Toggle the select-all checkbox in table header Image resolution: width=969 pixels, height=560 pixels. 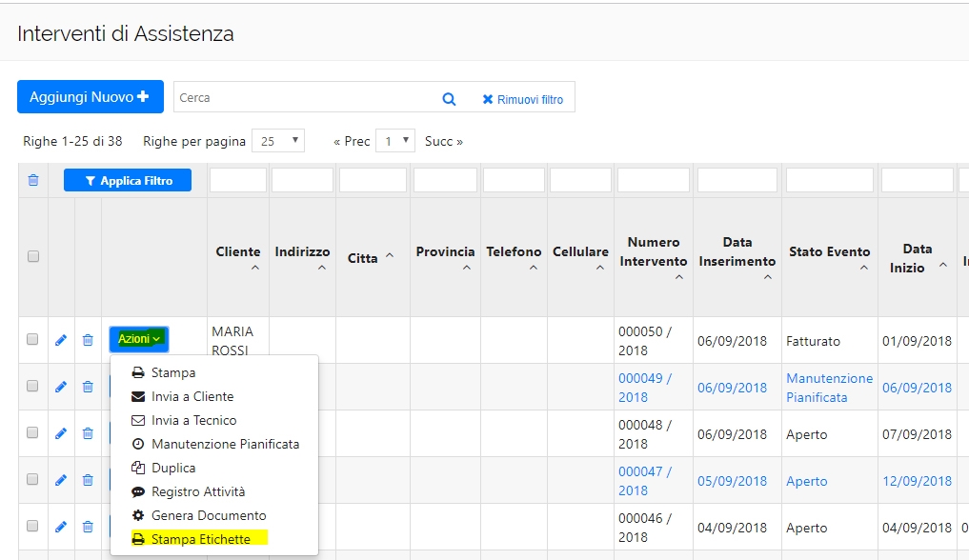point(33,256)
